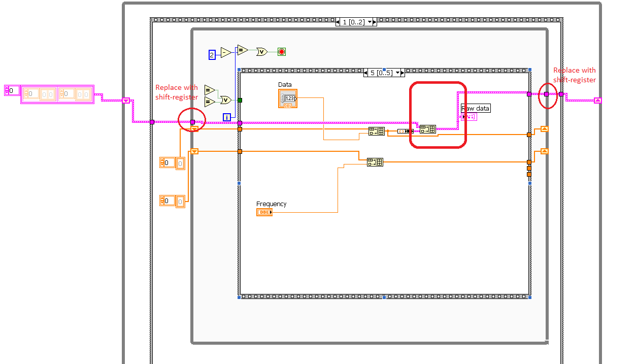
Task: Click the Data label text
Action: pyautogui.click(x=285, y=84)
